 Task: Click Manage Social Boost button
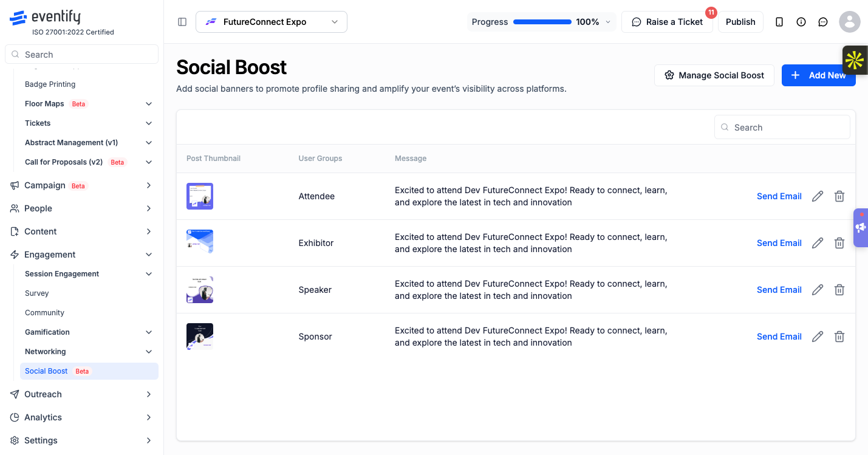point(714,75)
